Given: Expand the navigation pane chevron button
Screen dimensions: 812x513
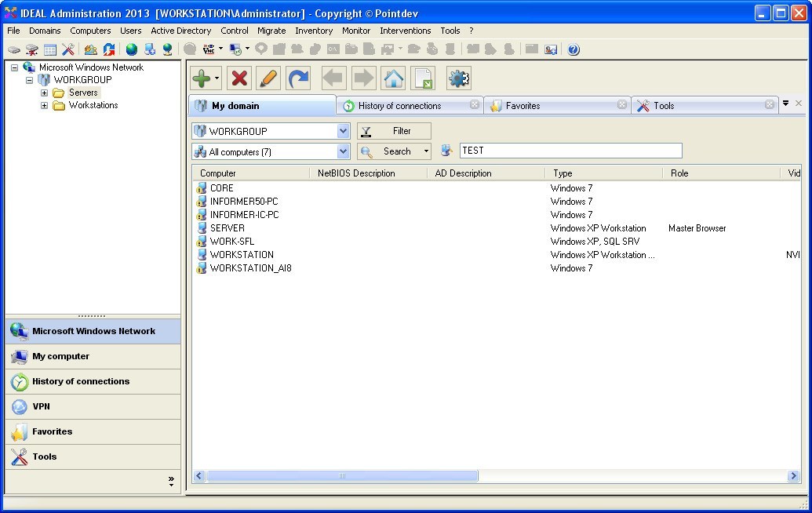Looking at the screenshot, I should coord(171,482).
